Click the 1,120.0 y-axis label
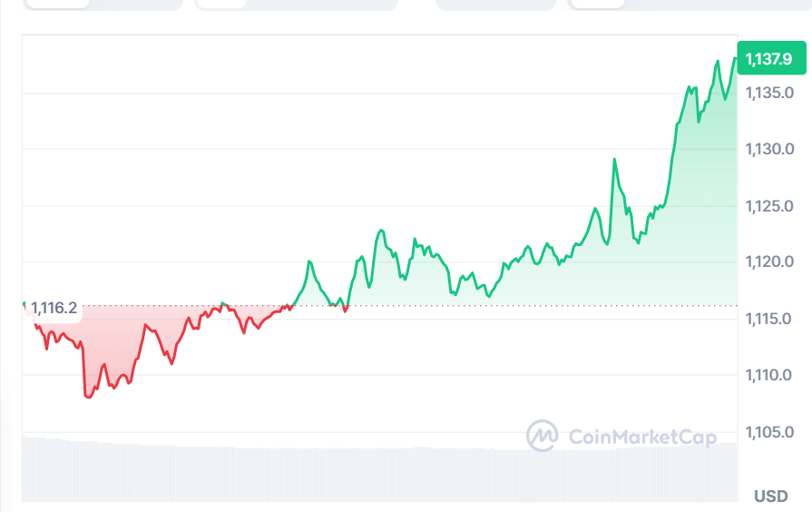Image resolution: width=812 pixels, height=512 pixels. point(769,262)
